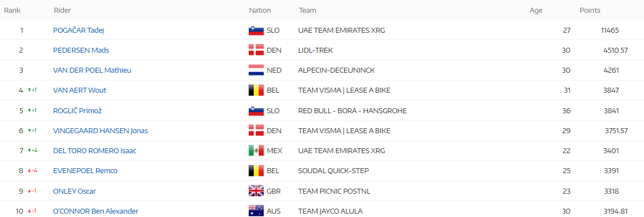Click the Mexico flag next to Del Toro
644x217 pixels.
(x=256, y=151)
